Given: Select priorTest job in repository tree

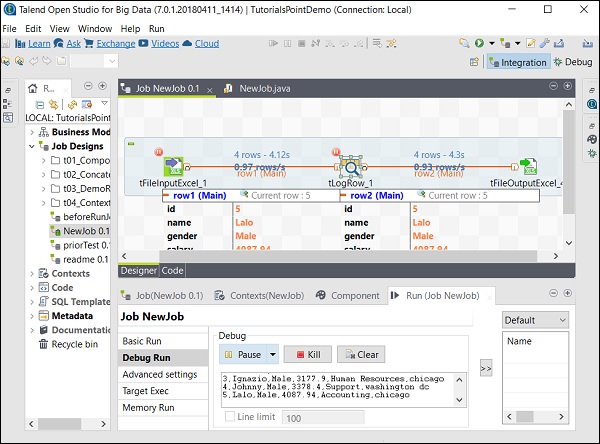Looking at the screenshot, I should point(80,245).
